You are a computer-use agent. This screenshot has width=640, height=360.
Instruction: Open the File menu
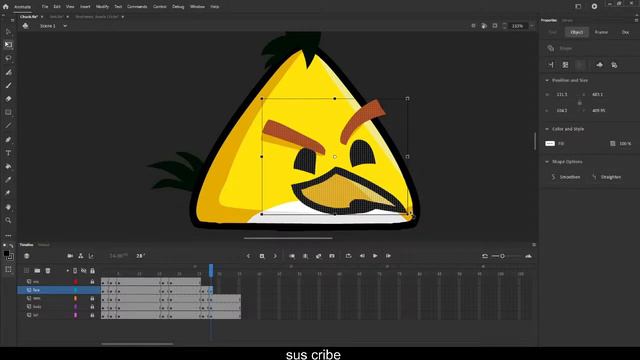pos(45,7)
